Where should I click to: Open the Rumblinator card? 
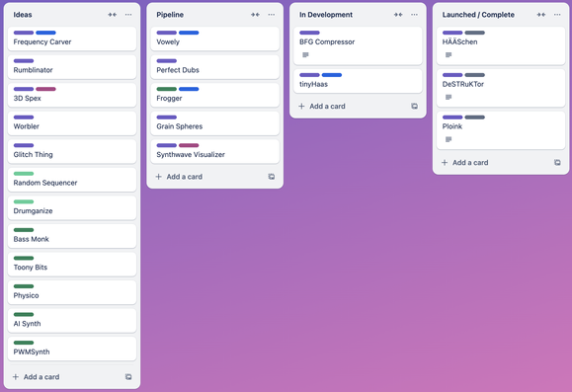pyautogui.click(x=72, y=67)
